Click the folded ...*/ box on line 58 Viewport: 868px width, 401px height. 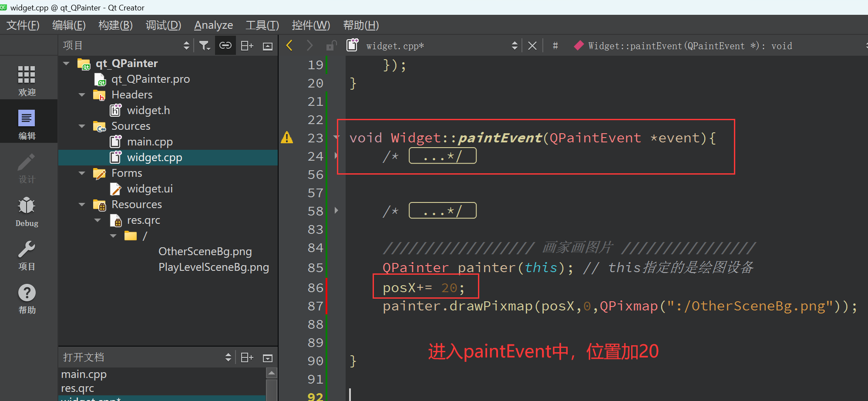pos(443,211)
